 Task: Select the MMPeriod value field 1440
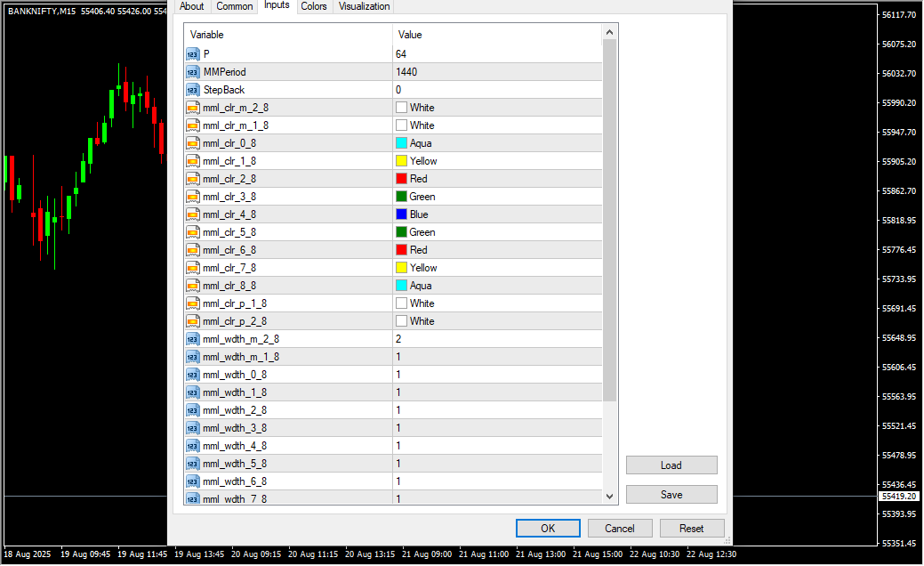[496, 72]
